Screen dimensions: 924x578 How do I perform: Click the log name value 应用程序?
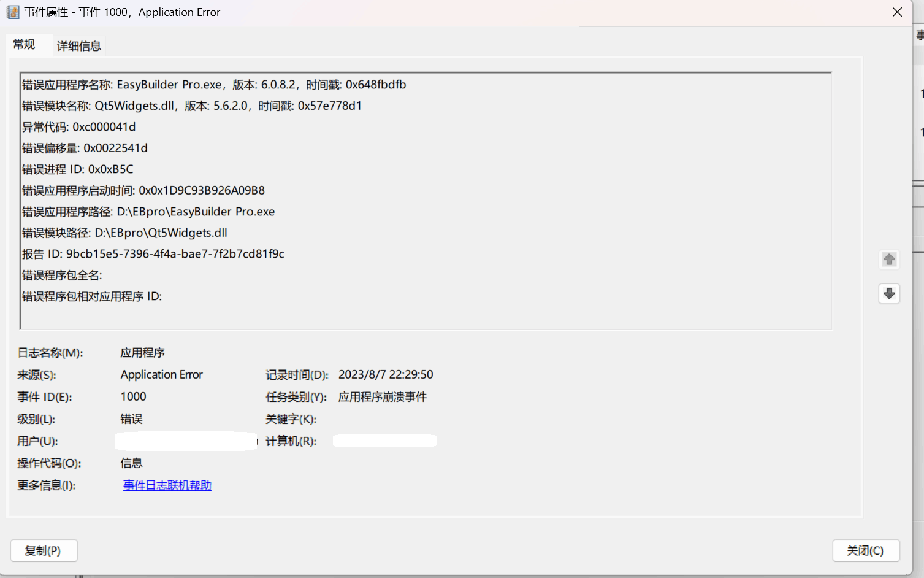pos(143,353)
